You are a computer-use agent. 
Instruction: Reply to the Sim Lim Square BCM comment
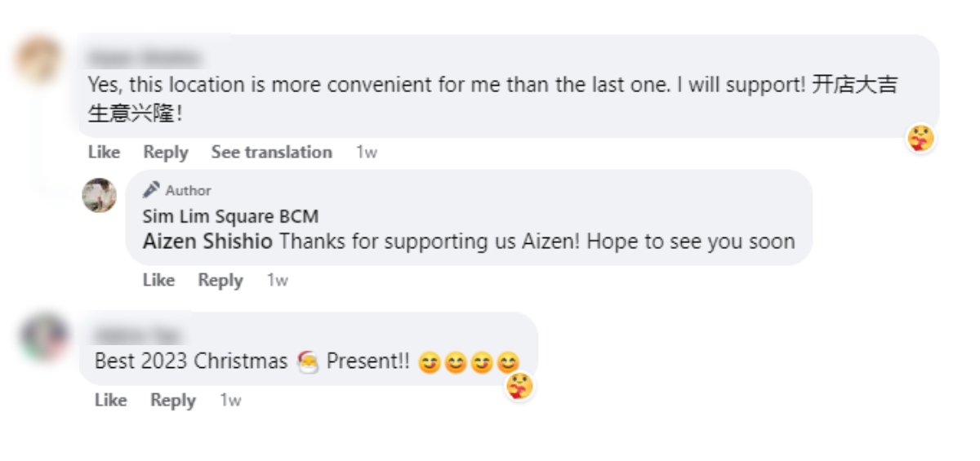[x=220, y=281]
